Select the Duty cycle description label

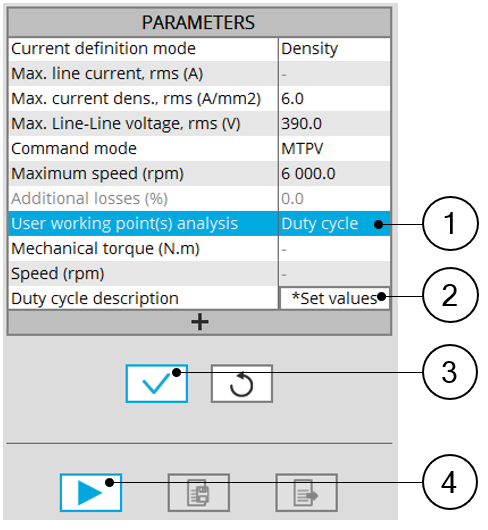[x=95, y=299]
